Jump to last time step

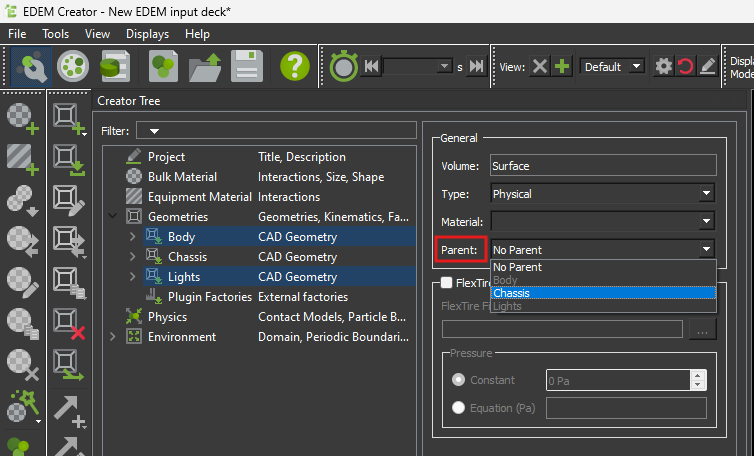[x=477, y=66]
